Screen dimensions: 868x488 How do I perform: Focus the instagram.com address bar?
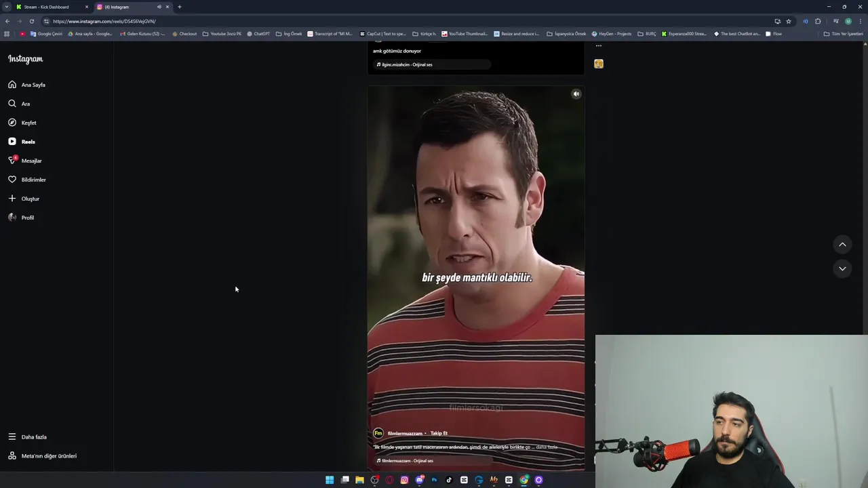click(x=407, y=21)
